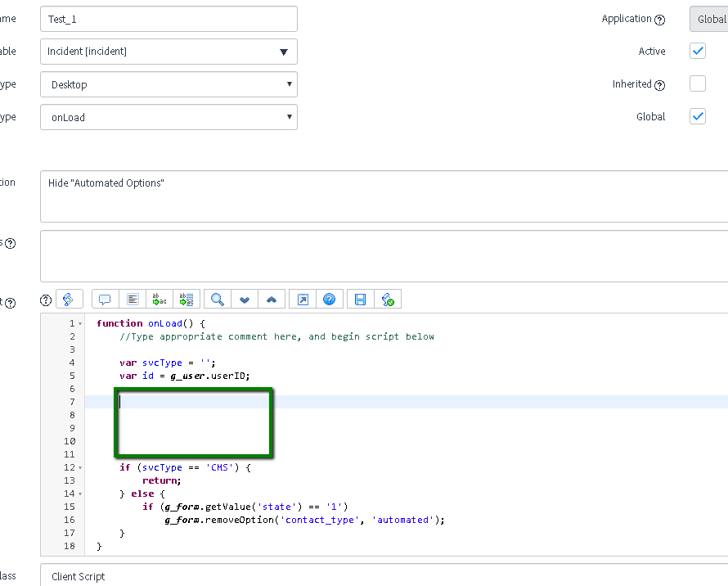Pop out the script editor to fullscreen
Screen dimensions: 728x586
pos(302,299)
